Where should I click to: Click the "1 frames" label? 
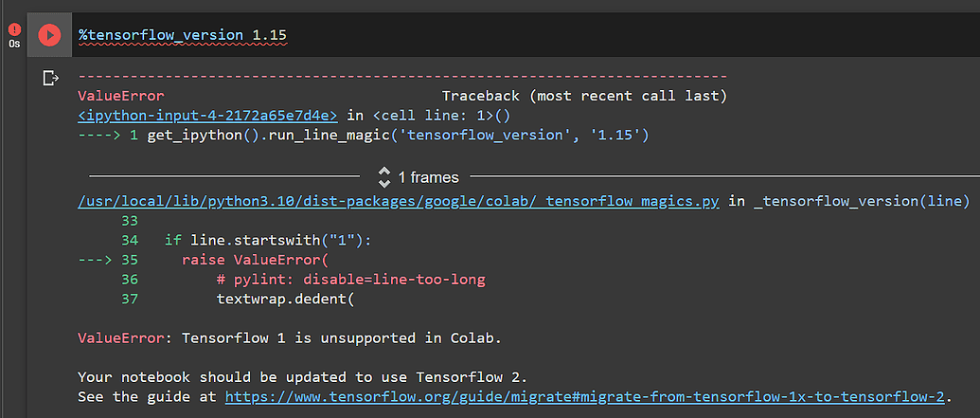tap(428, 177)
